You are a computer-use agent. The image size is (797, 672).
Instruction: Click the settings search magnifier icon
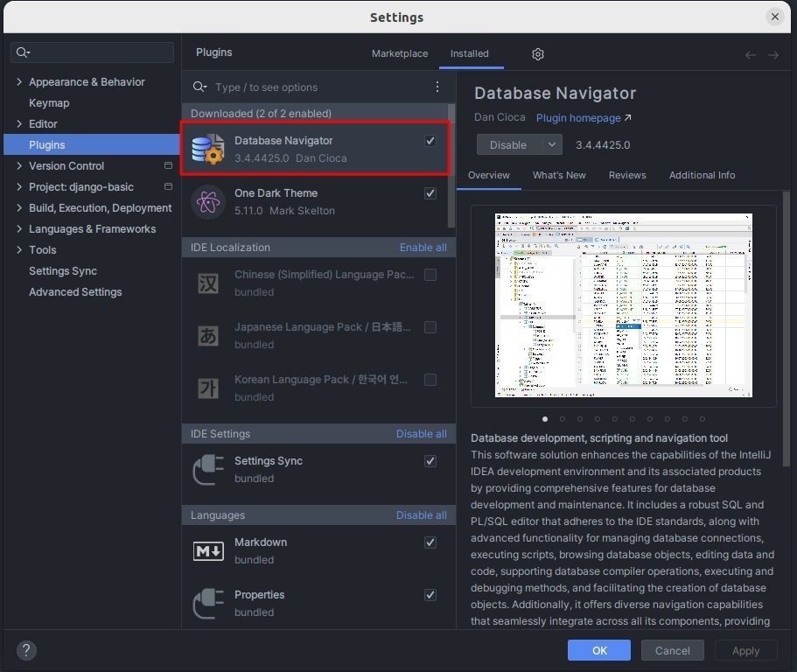pyautogui.click(x=23, y=52)
